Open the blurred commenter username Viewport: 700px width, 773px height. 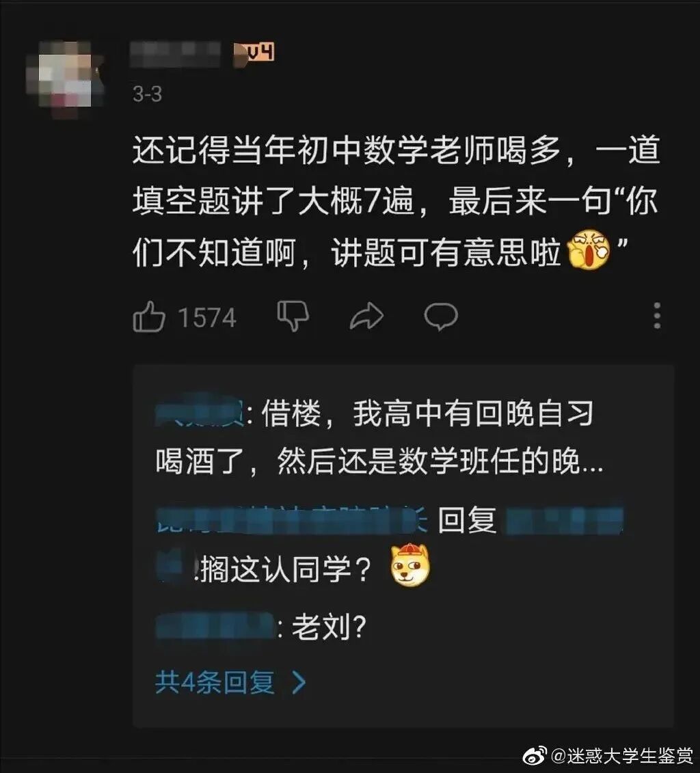coord(175,54)
